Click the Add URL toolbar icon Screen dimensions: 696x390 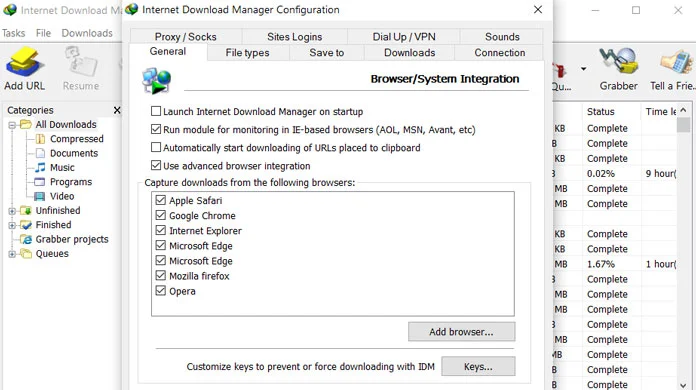24,62
